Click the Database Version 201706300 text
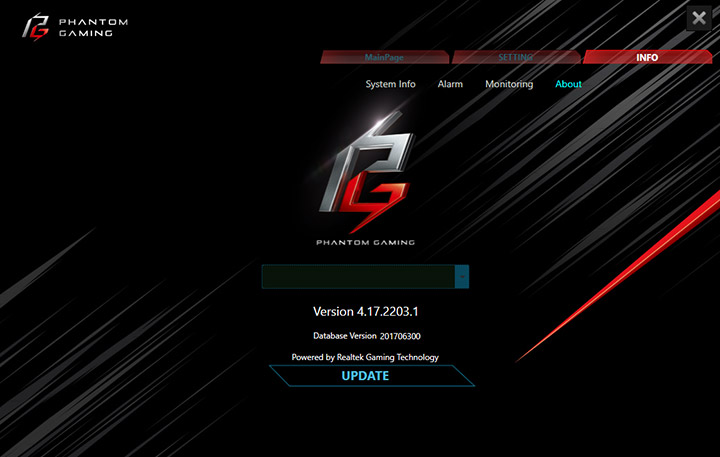720x457 pixels. pyautogui.click(x=366, y=336)
